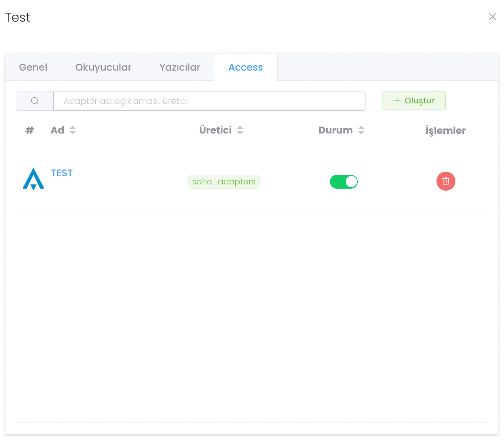Disable the TEST adapter status switch

click(x=343, y=182)
